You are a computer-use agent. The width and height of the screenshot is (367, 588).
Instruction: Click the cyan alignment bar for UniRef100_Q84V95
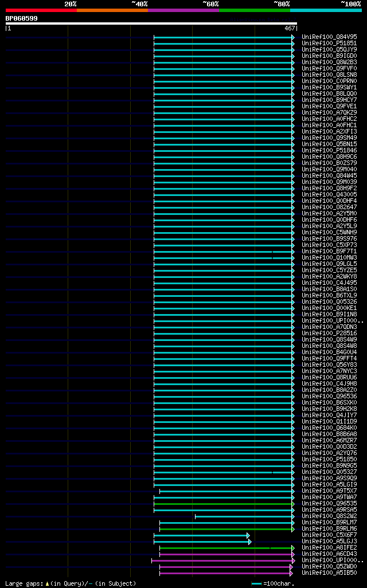tap(224, 37)
